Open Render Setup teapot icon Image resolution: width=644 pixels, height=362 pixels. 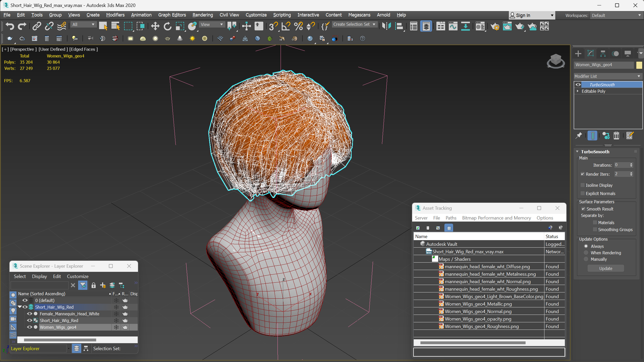tap(495, 26)
